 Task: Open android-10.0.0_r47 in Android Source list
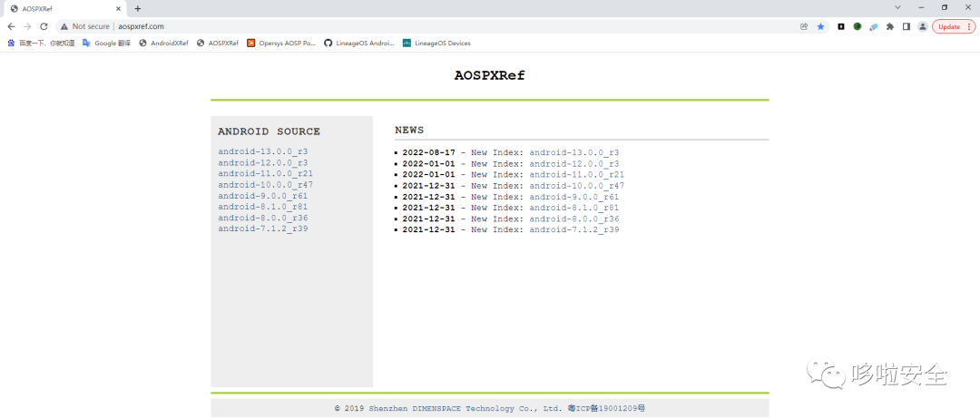pos(266,185)
